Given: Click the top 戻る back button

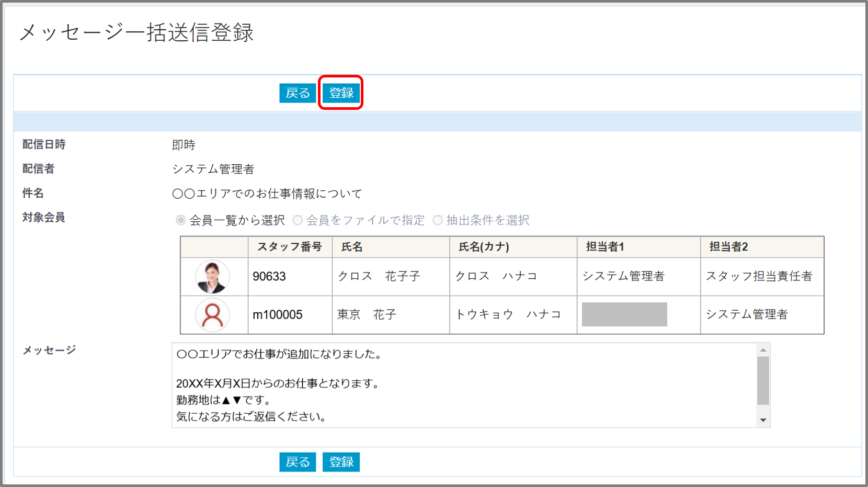Looking at the screenshot, I should coord(298,93).
